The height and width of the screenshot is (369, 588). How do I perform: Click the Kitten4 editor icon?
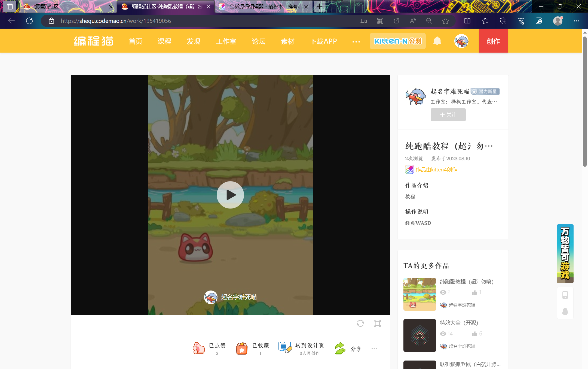click(x=409, y=170)
